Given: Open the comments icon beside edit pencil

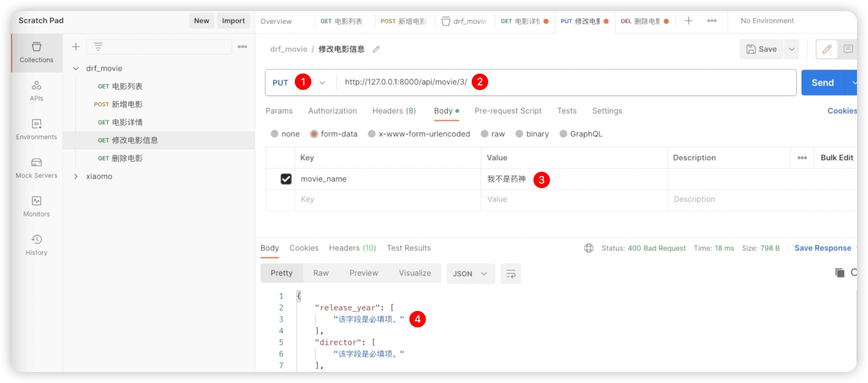Looking at the screenshot, I should tap(848, 50).
